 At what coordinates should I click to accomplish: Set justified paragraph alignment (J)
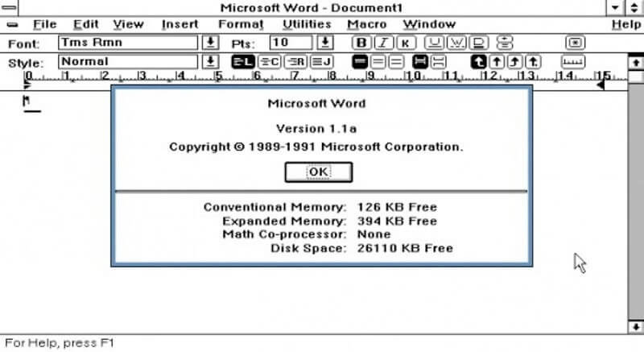click(x=321, y=62)
